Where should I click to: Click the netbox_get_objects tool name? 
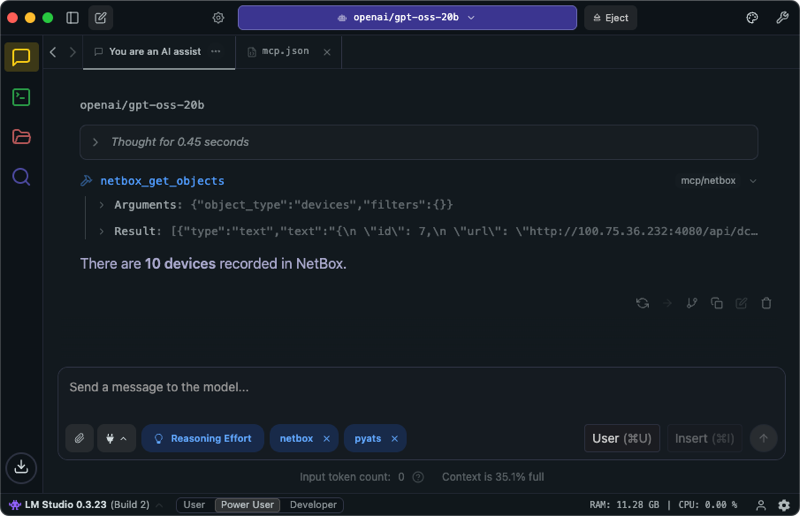tap(162, 181)
